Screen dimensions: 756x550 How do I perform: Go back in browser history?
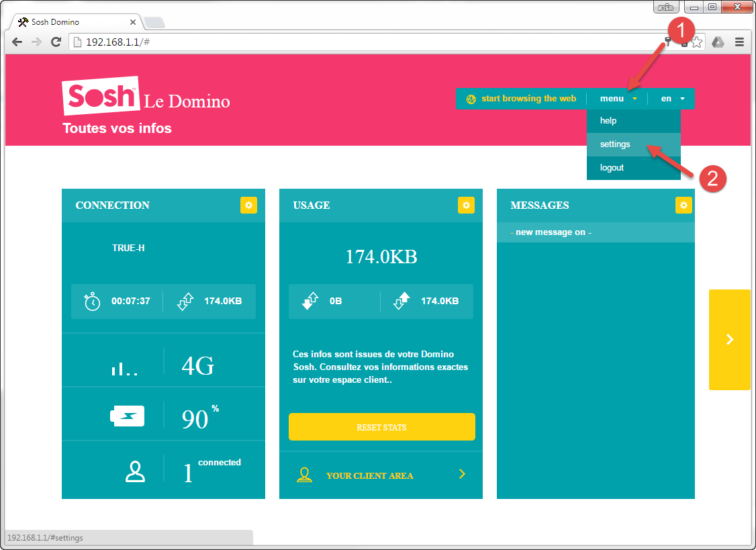tap(17, 42)
